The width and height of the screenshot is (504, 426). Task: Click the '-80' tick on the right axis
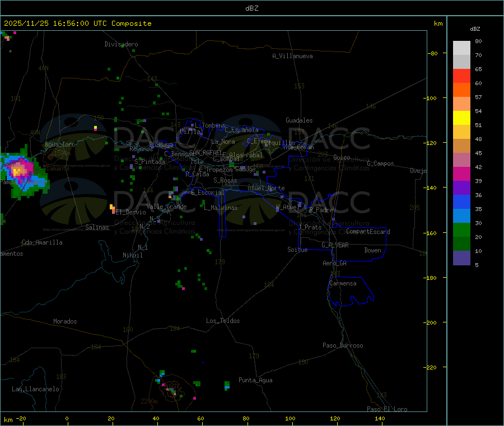[x=433, y=53]
